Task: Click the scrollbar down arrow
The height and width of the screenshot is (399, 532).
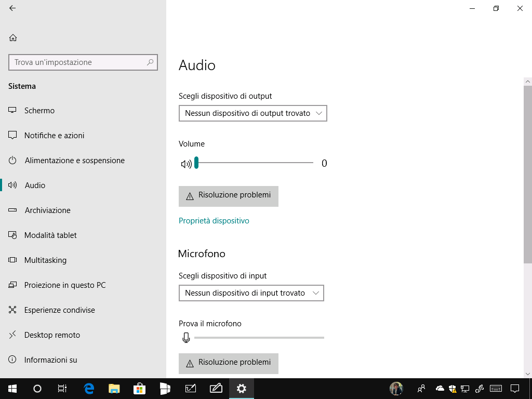Action: pos(528,374)
